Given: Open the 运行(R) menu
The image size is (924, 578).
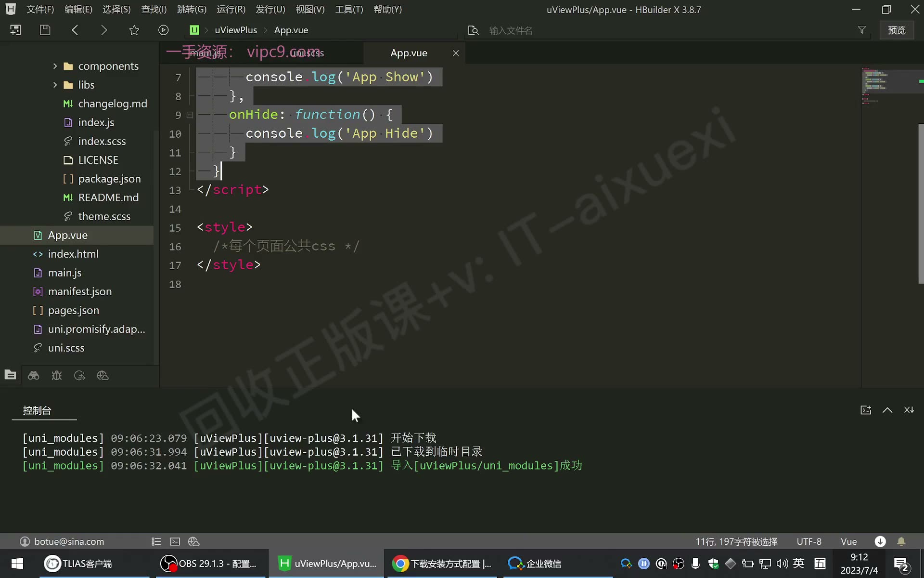Looking at the screenshot, I should click(231, 9).
